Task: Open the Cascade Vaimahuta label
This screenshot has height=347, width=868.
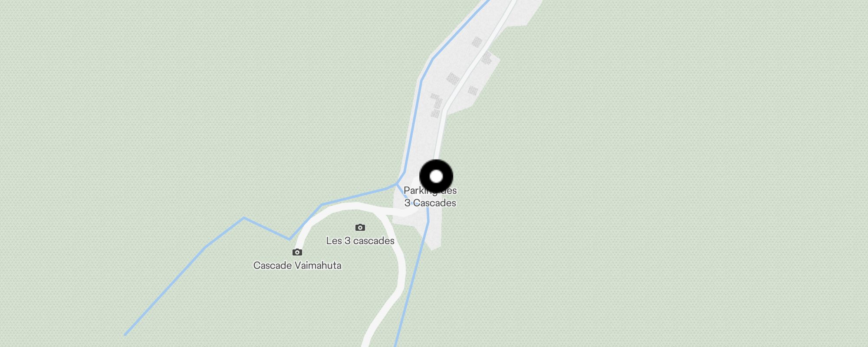Action: tap(297, 265)
